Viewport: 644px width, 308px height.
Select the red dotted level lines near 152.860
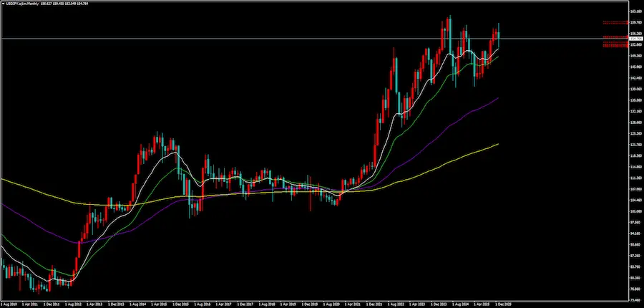tap(615, 45)
